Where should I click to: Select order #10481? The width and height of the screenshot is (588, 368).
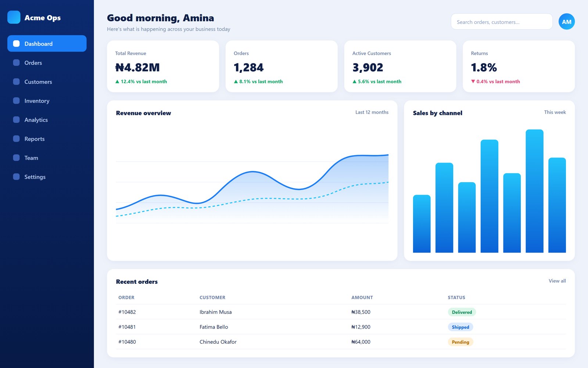[127, 327]
